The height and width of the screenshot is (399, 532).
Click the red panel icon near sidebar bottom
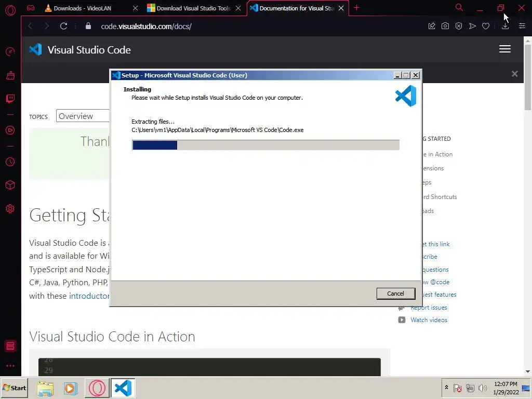(10, 346)
